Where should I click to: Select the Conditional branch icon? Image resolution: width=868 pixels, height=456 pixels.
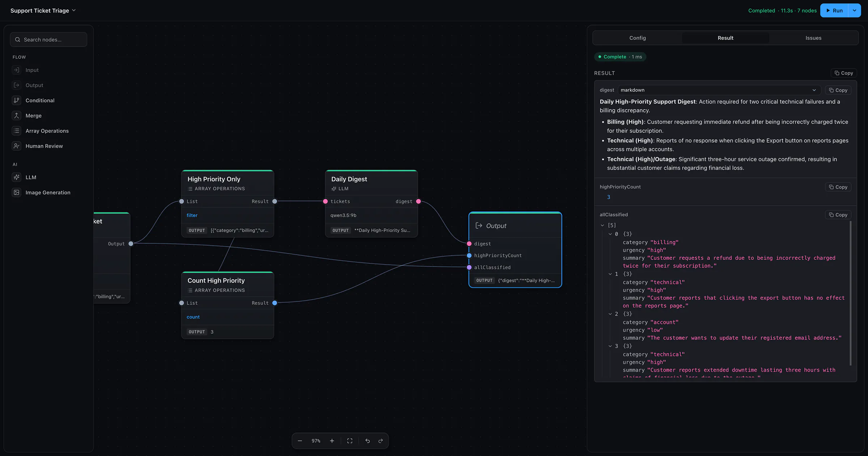[16, 100]
